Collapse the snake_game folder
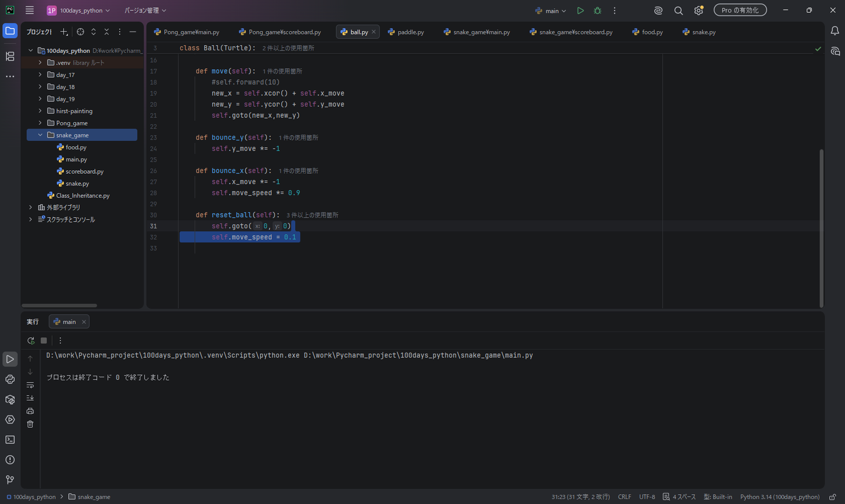845x504 pixels. click(40, 135)
